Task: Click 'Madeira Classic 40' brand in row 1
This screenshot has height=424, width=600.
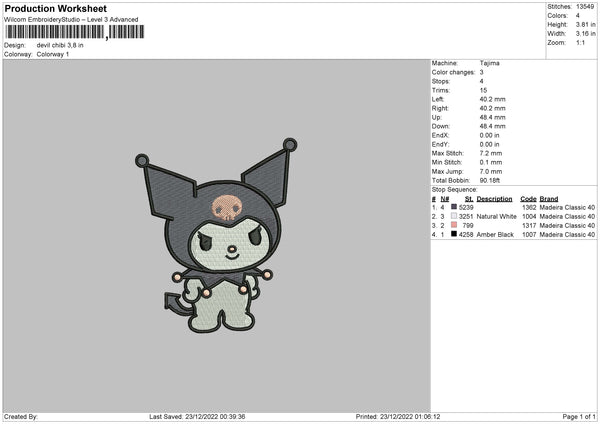Action: pyautogui.click(x=567, y=207)
